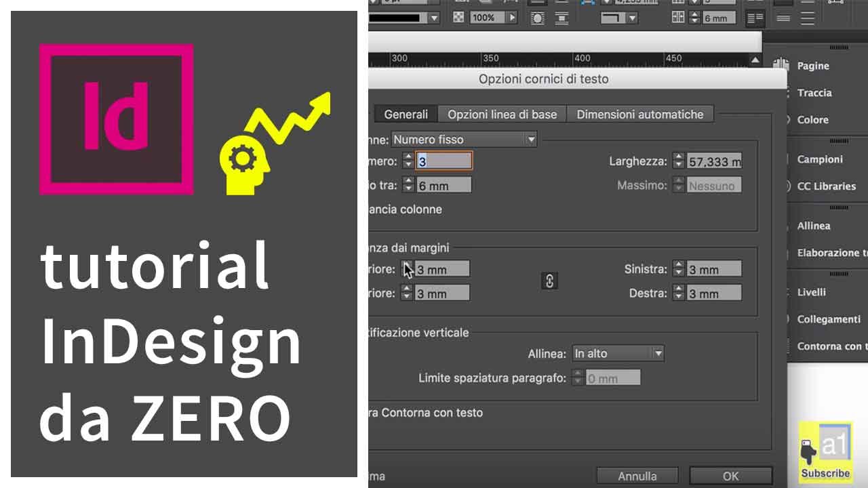Click the Limite spaziatura paragrafo stepper

[578, 378]
